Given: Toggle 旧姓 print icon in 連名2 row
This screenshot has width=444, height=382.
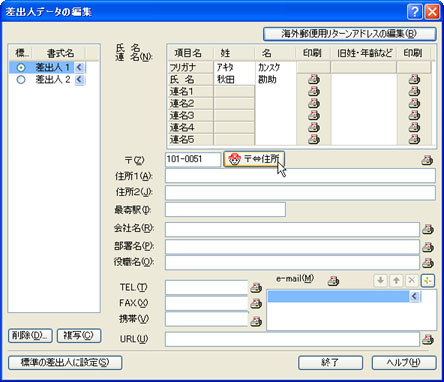Looking at the screenshot, I should point(414,104).
